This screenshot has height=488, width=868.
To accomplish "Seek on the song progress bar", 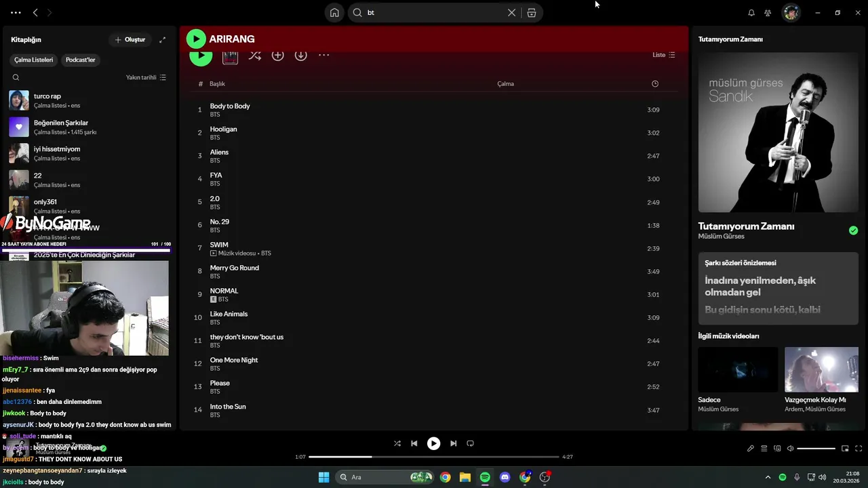I will (434, 457).
